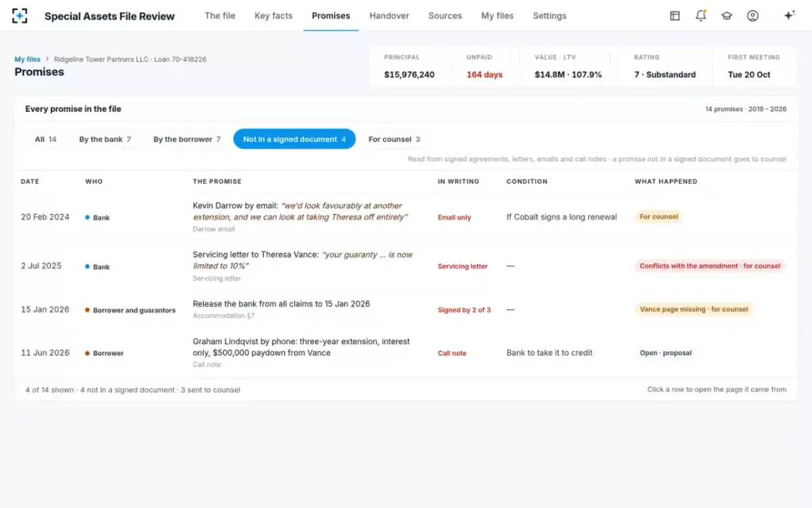812x508 pixels.
Task: Open Release the bank from all claims promise
Action: coord(281,304)
